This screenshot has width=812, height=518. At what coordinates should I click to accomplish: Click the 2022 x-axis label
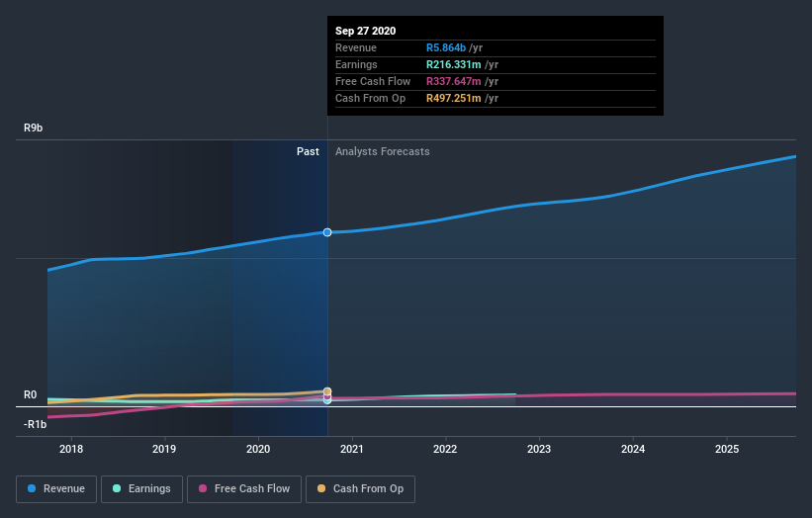pyautogui.click(x=445, y=449)
